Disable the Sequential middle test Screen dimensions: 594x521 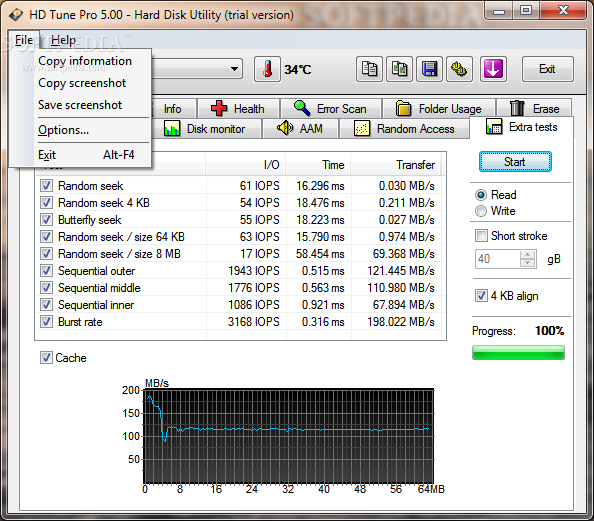(46, 288)
